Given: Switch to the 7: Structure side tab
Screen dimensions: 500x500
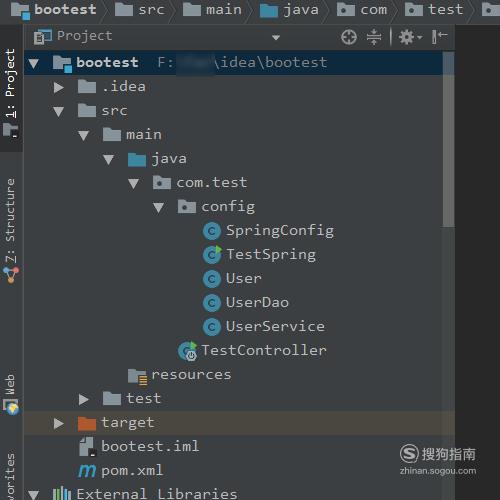Looking at the screenshot, I should click(11, 231).
